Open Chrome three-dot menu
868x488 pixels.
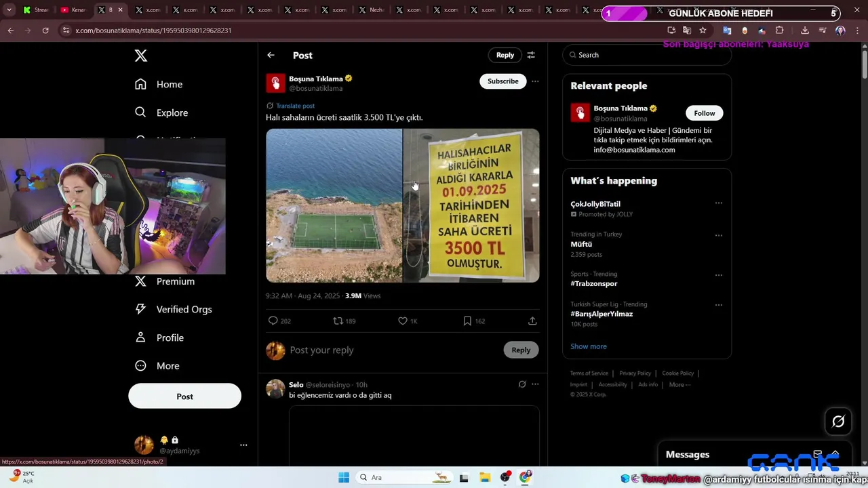[858, 30]
